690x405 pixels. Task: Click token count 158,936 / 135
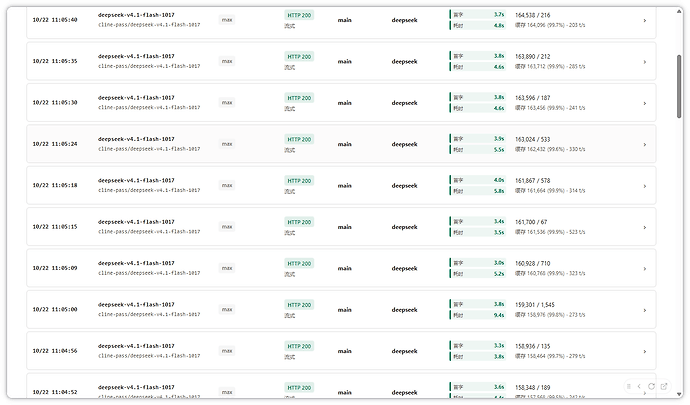(x=532, y=346)
